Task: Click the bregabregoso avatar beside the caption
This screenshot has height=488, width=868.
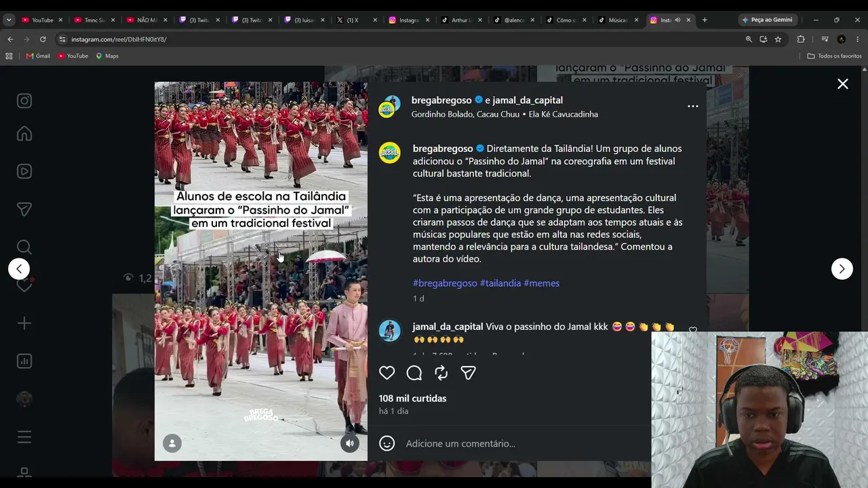Action: coord(389,152)
